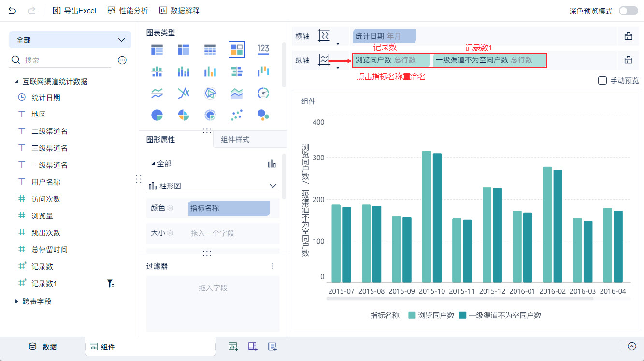Click the clear icon on the 横轴 row

[x=629, y=36]
